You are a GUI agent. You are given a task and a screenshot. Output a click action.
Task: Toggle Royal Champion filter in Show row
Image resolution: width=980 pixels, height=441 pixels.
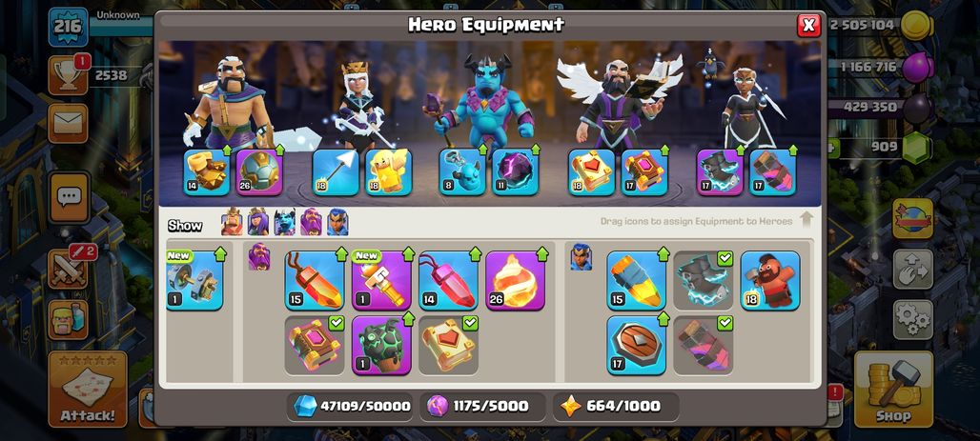(x=337, y=222)
